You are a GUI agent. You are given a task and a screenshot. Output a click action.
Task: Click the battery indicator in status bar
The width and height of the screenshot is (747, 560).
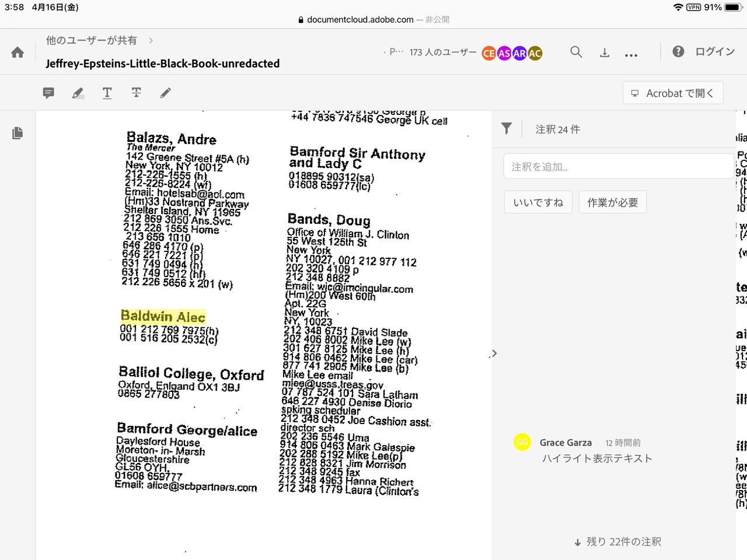(733, 7)
